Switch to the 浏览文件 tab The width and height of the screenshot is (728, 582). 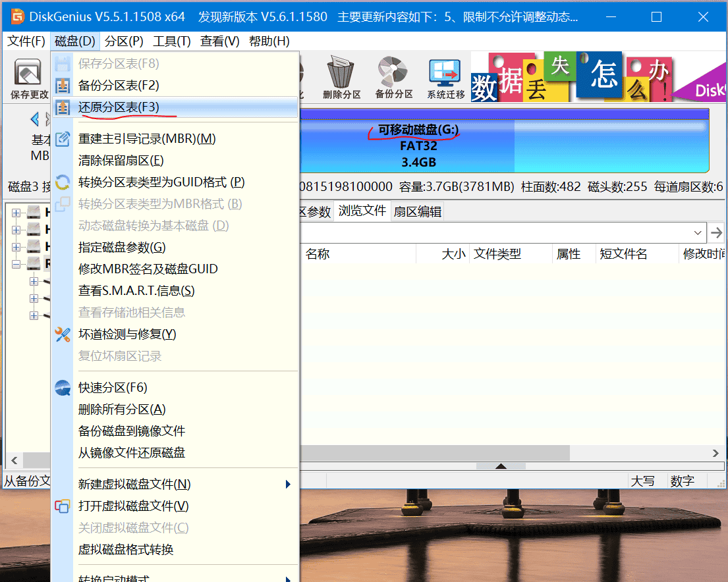(362, 211)
